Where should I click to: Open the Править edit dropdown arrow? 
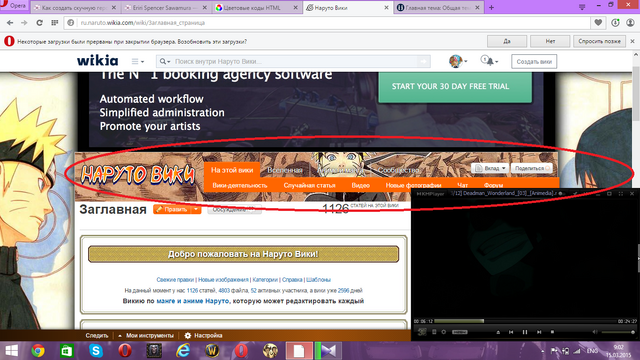pyautogui.click(x=196, y=209)
